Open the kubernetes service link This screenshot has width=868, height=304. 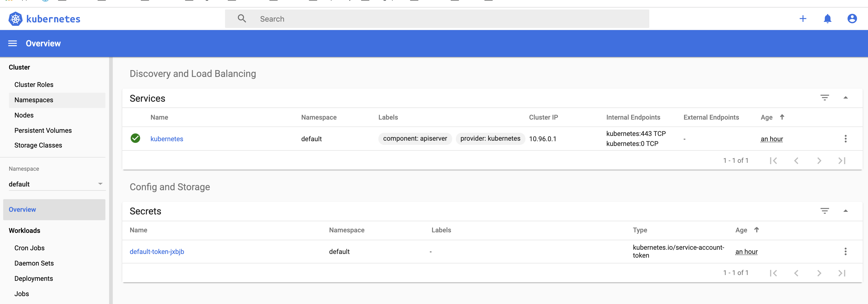[167, 139]
